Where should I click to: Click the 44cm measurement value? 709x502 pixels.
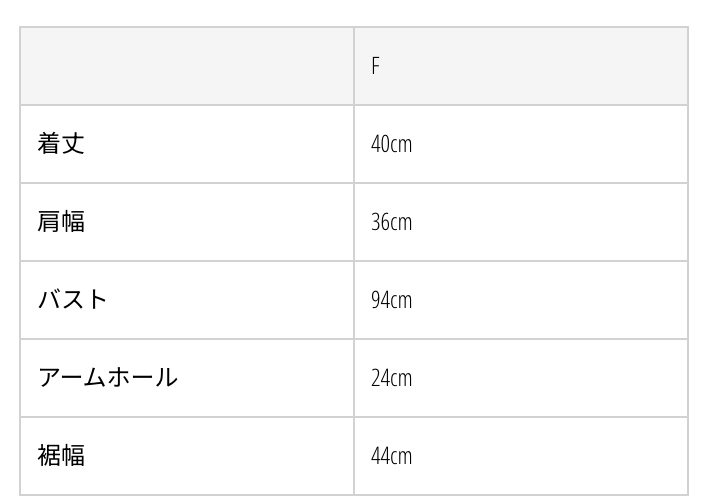coord(391,456)
